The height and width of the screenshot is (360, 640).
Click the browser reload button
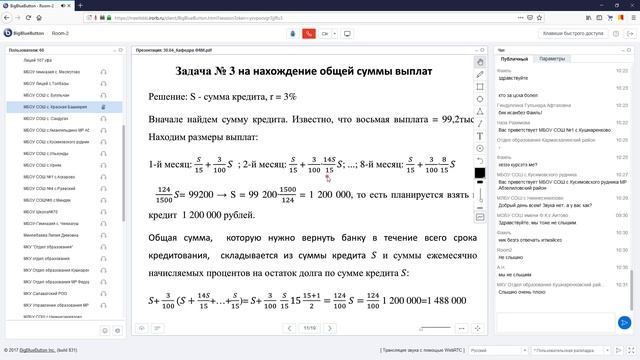[x=28, y=18]
